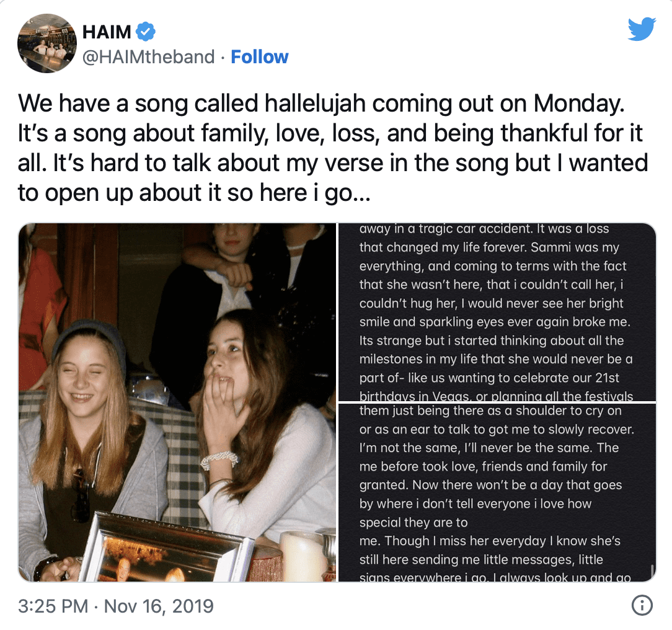This screenshot has height=630, width=672.
Task: Click the scrollbar in the bottom note
Action: click(652, 570)
